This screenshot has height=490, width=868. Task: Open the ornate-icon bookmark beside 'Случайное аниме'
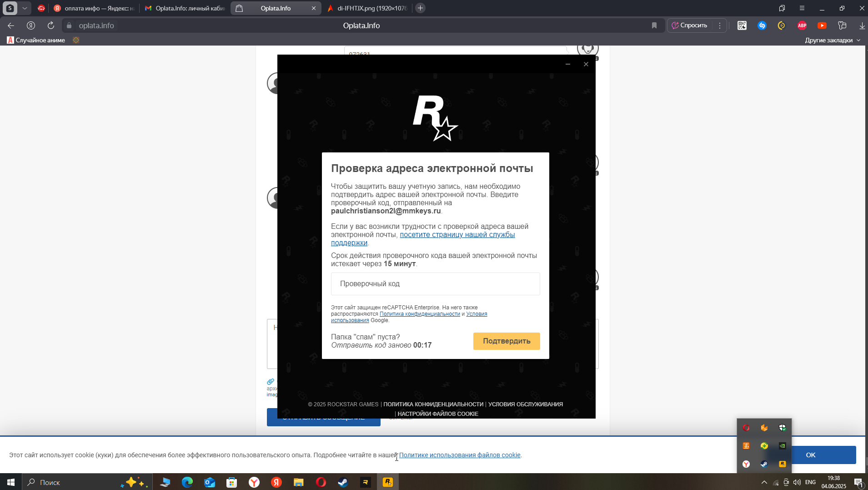pos(76,40)
